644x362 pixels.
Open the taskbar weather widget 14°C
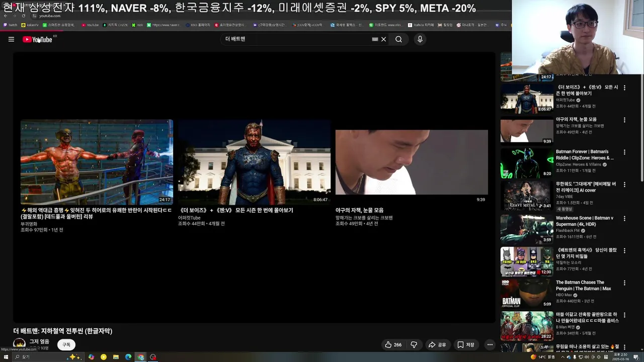click(x=543, y=357)
